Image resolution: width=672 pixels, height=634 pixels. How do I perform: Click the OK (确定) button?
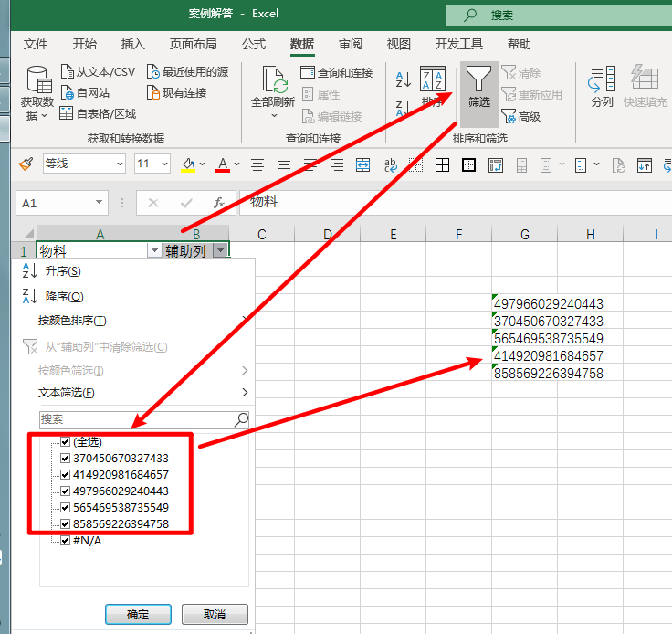click(138, 614)
